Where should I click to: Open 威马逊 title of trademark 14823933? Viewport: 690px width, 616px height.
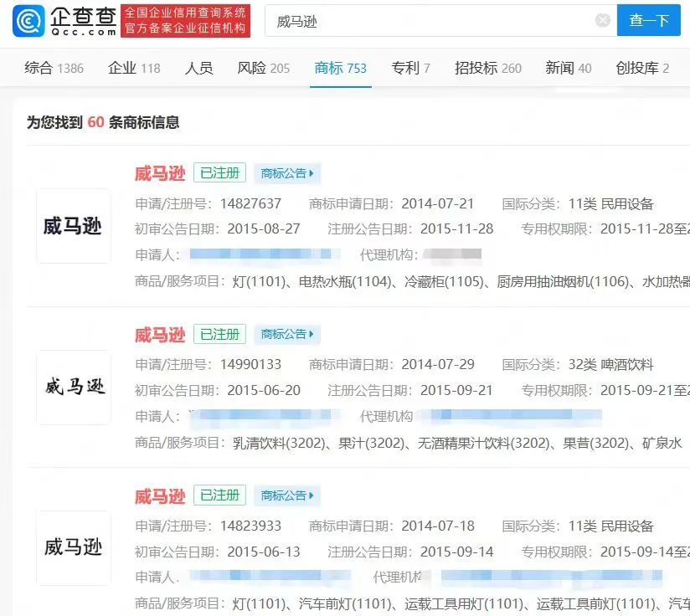point(160,496)
